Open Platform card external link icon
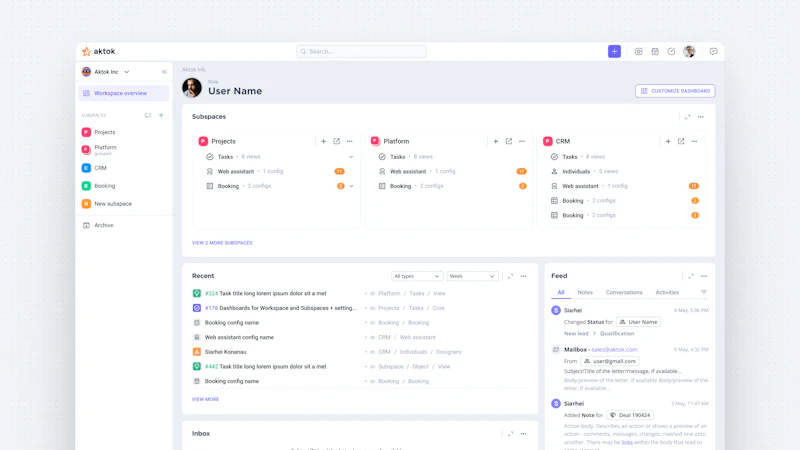 click(x=509, y=141)
